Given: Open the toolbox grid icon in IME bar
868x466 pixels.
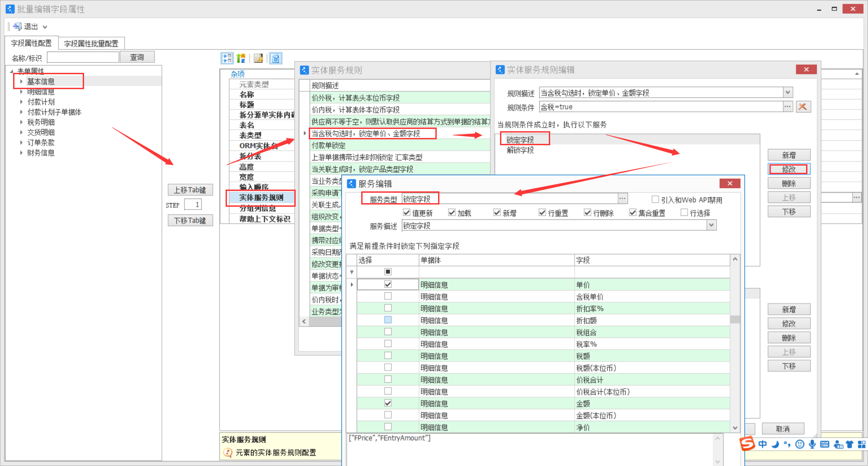Looking at the screenshot, I should (862, 444).
